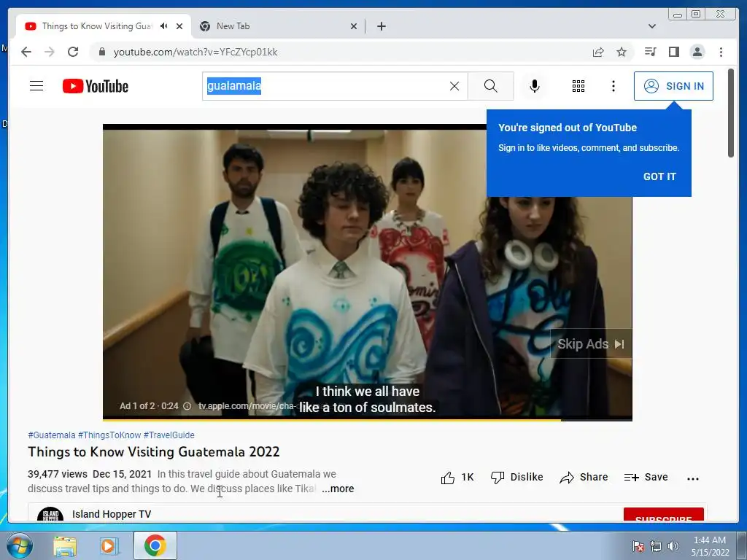Open Windows Explorer from taskbar

click(x=65, y=546)
